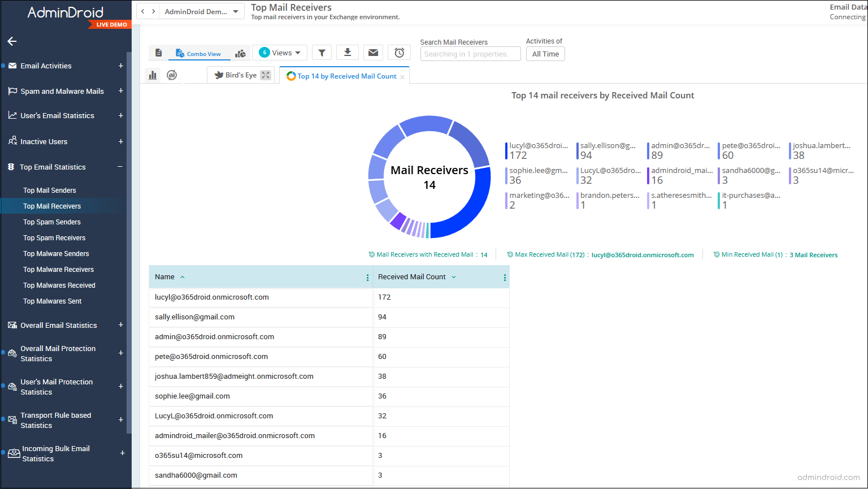Collapse the left navigation sidebar arrow
This screenshot has width=868, height=489.
tap(12, 41)
